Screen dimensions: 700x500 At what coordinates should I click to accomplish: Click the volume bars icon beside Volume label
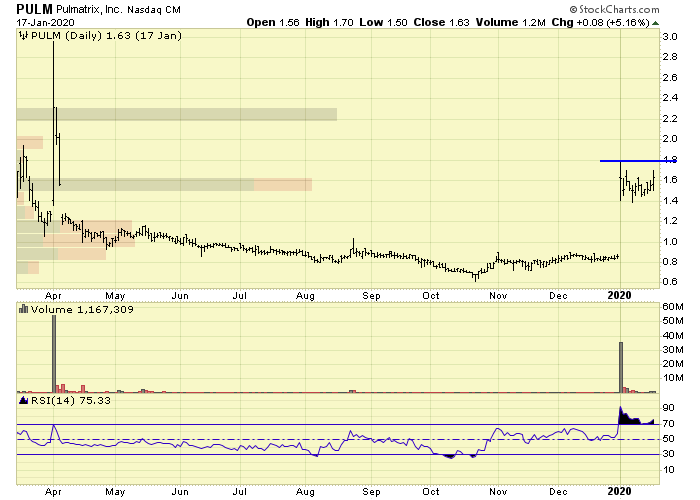[24, 309]
